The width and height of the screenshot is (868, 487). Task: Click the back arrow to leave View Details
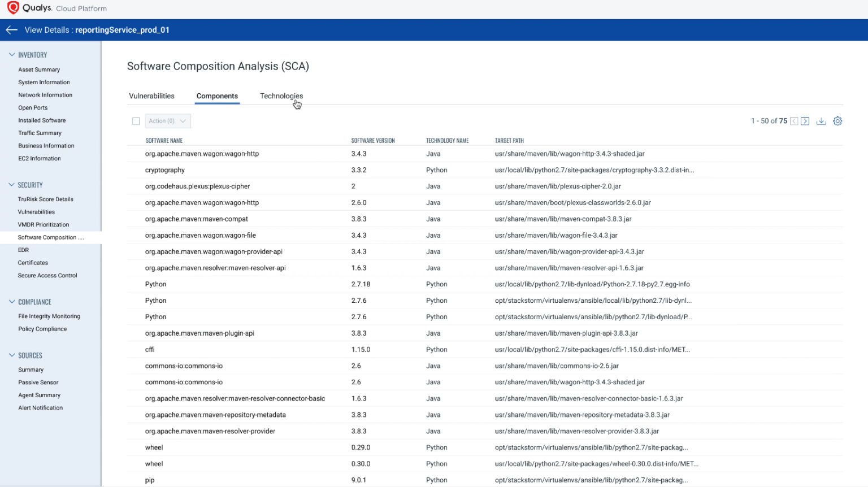[11, 29]
